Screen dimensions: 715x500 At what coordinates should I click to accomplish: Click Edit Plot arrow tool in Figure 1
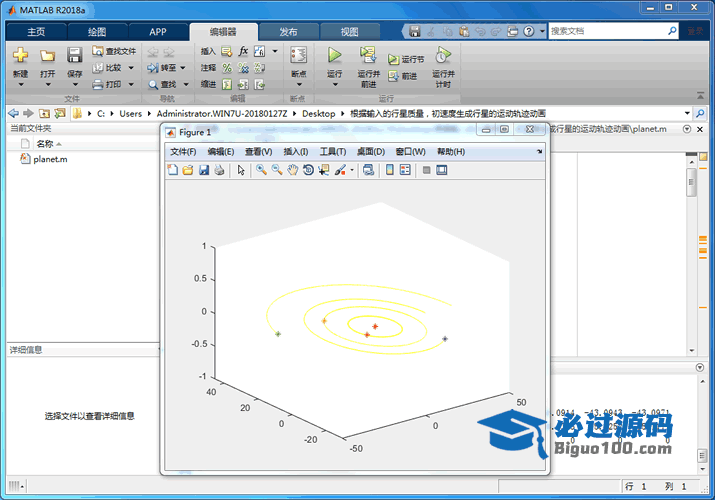click(241, 170)
